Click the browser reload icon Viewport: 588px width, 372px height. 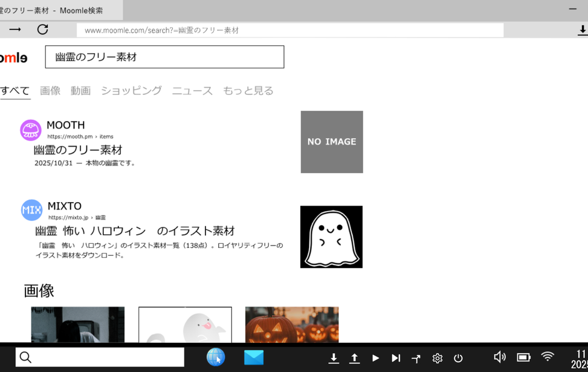42,30
